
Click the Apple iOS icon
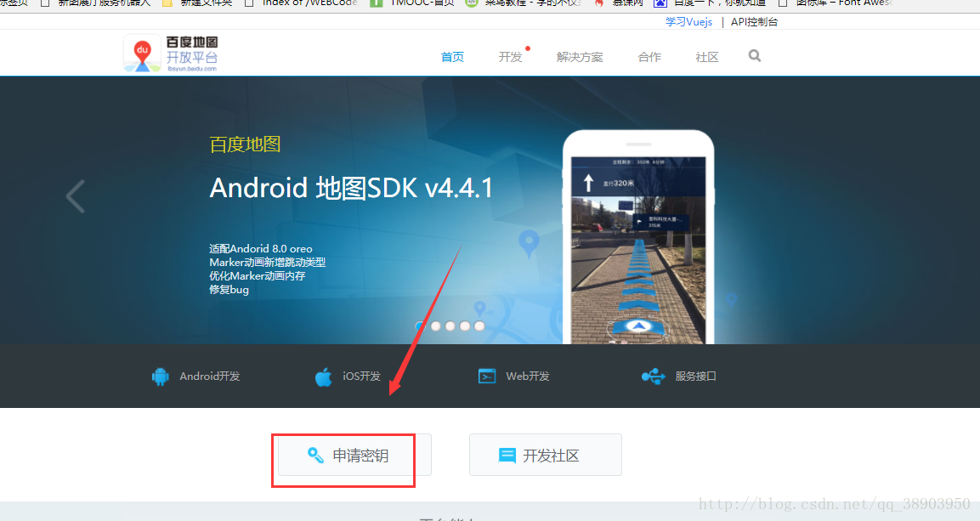[x=324, y=376]
